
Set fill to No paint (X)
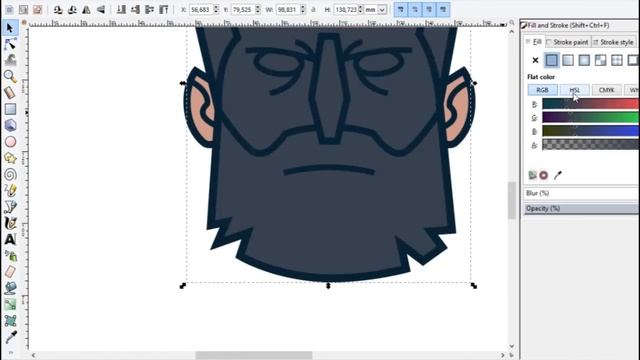[x=535, y=60]
